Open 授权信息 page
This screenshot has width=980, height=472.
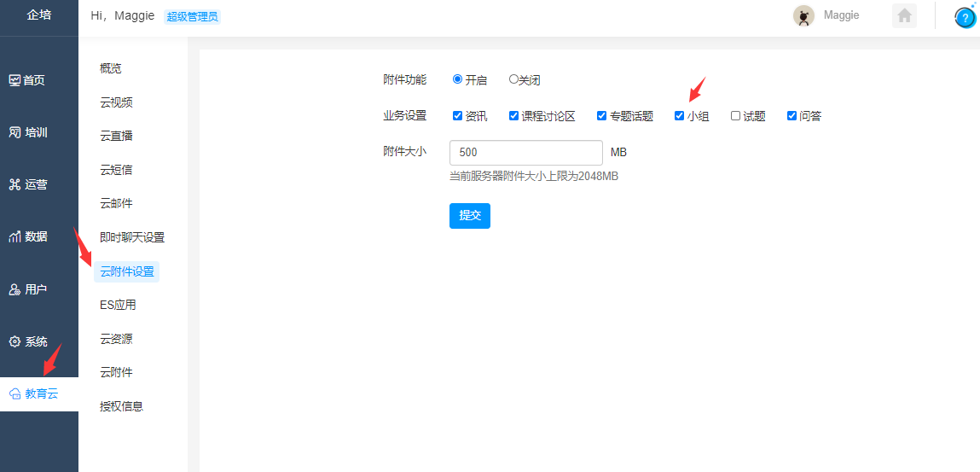(x=122, y=406)
